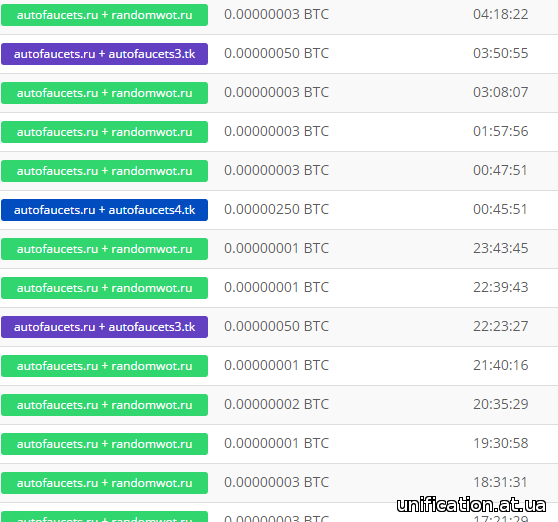Select the 04:18:22 timestamp
The width and height of the screenshot is (558, 522).
click(500, 15)
